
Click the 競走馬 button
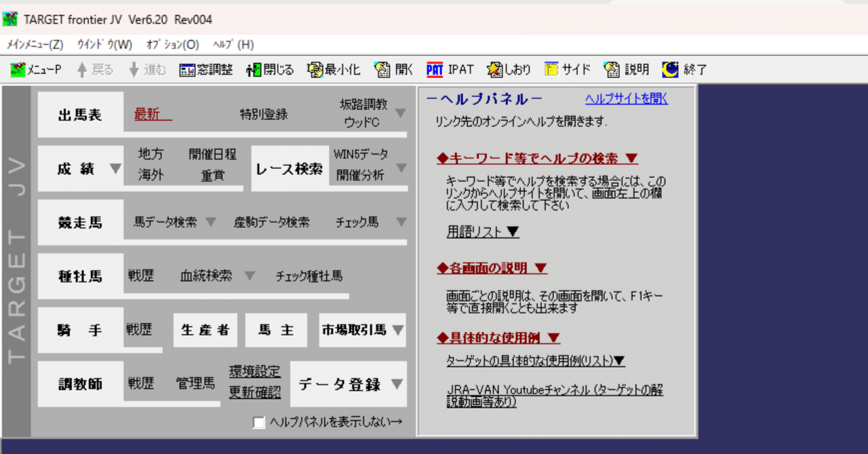tap(81, 223)
